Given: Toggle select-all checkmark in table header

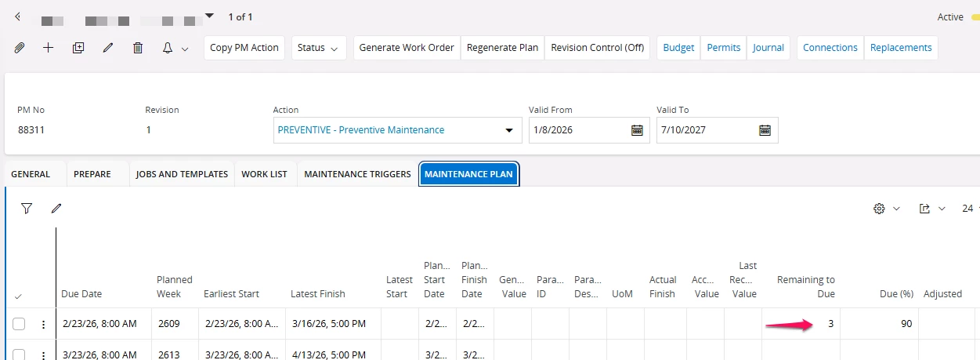Looking at the screenshot, I should 19,296.
